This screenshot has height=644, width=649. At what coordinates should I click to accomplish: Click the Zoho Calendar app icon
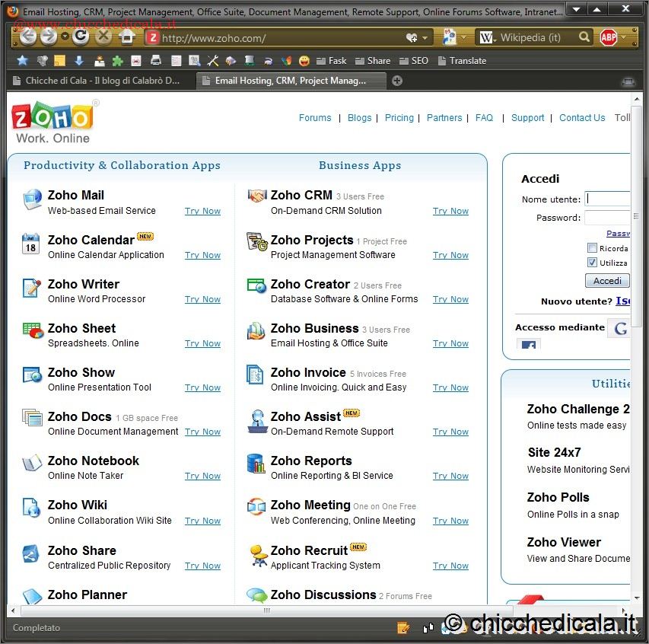click(x=30, y=244)
